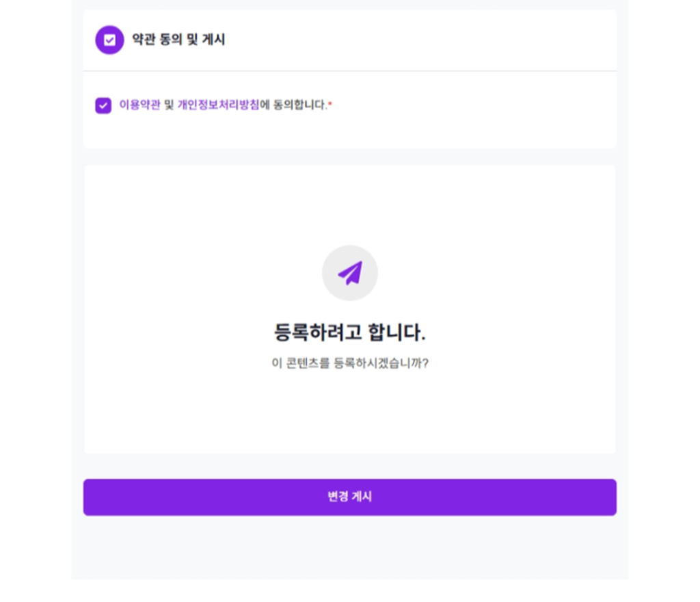Image resolution: width=700 pixels, height=602 pixels.
Task: Click the 등록하려고 합니다. heading text
Action: (x=349, y=333)
